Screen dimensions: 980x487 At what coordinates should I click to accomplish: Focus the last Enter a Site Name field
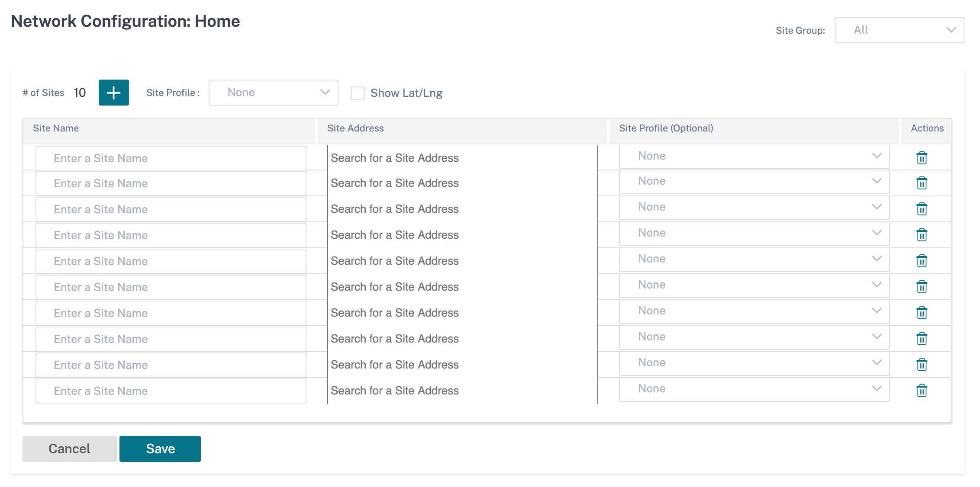click(x=171, y=391)
